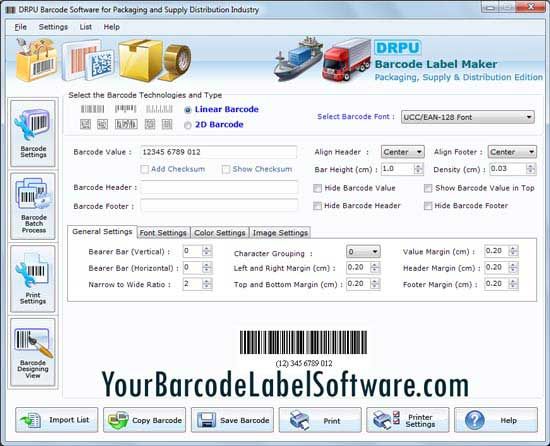Open Barcode Batch Process panel
The height and width of the screenshot is (446, 550).
click(x=33, y=206)
